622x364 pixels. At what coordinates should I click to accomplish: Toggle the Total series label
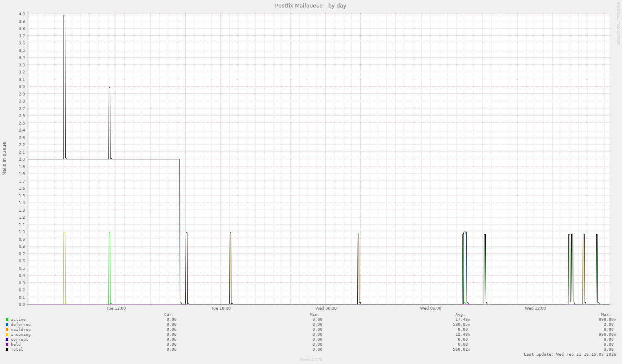pos(17,349)
